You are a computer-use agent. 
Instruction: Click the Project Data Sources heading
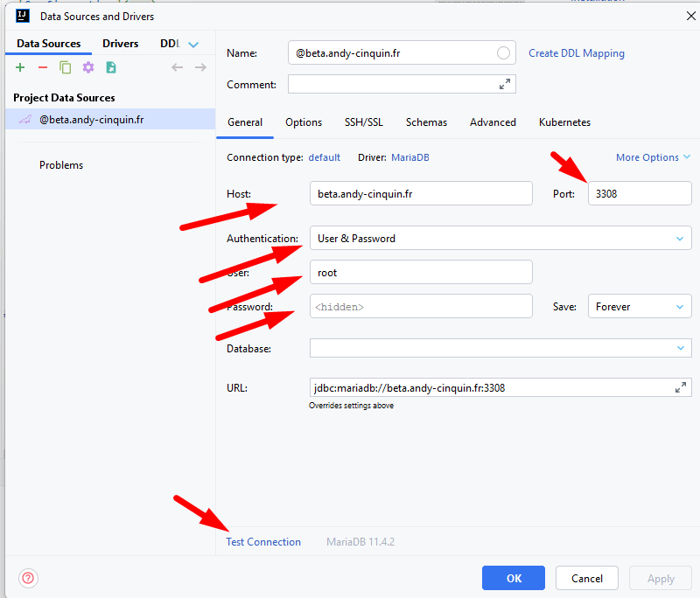pyautogui.click(x=64, y=98)
